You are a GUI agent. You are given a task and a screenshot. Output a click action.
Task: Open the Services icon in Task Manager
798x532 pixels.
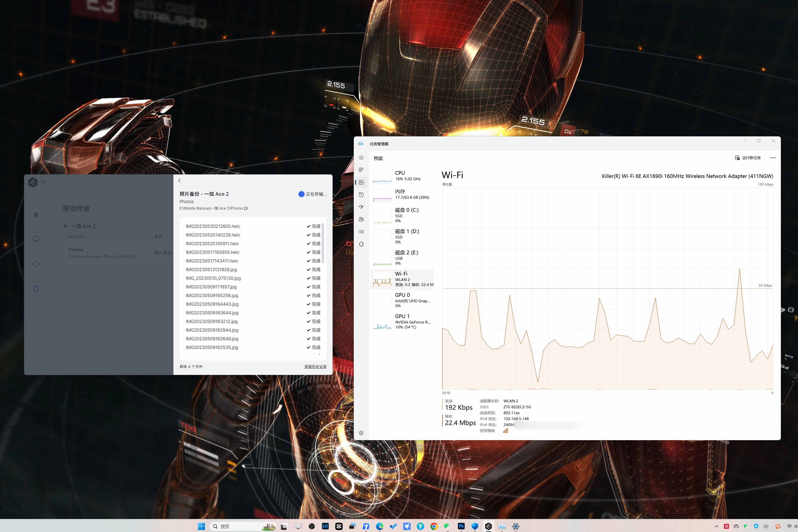tap(361, 244)
